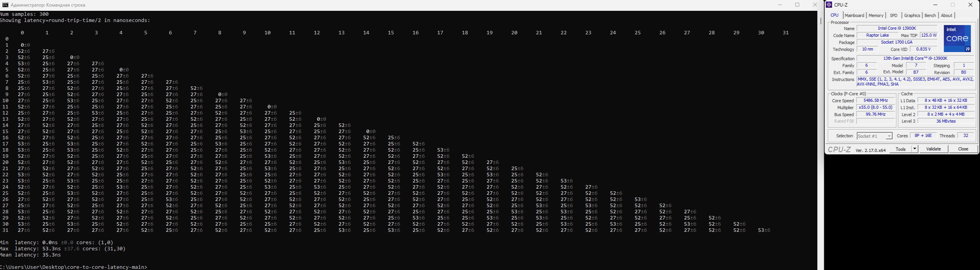Switch to the Mainboard tab

[854, 15]
